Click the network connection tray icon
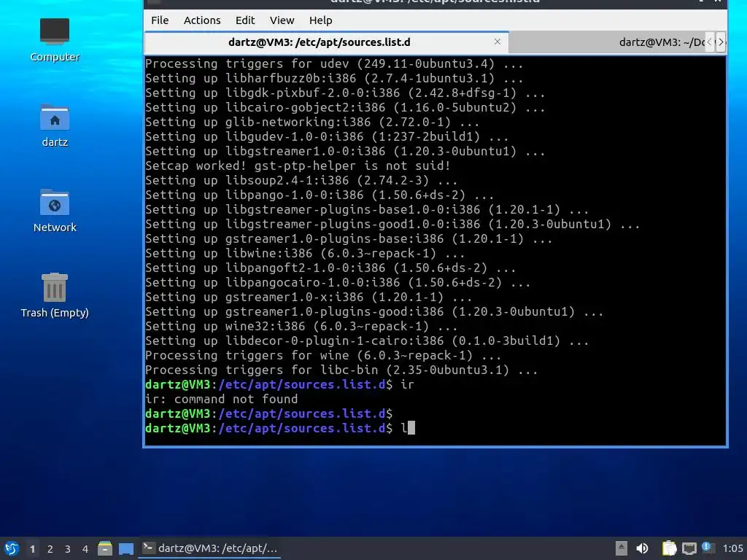This screenshot has height=560, width=747. pyautogui.click(x=689, y=548)
